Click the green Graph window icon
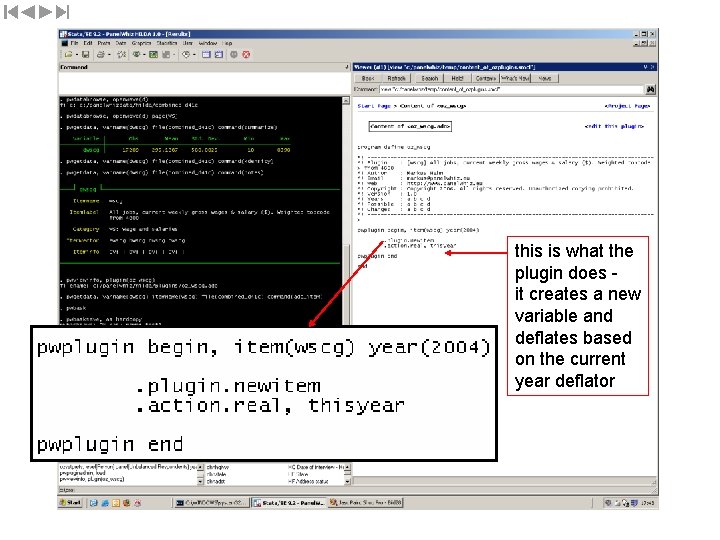Screen dimensions: 720x540 153,55
